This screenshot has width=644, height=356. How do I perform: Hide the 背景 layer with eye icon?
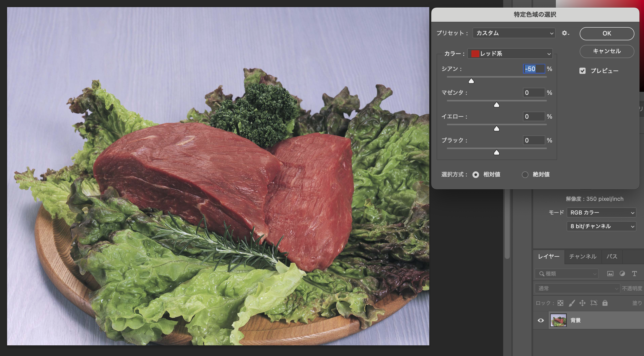coord(541,320)
